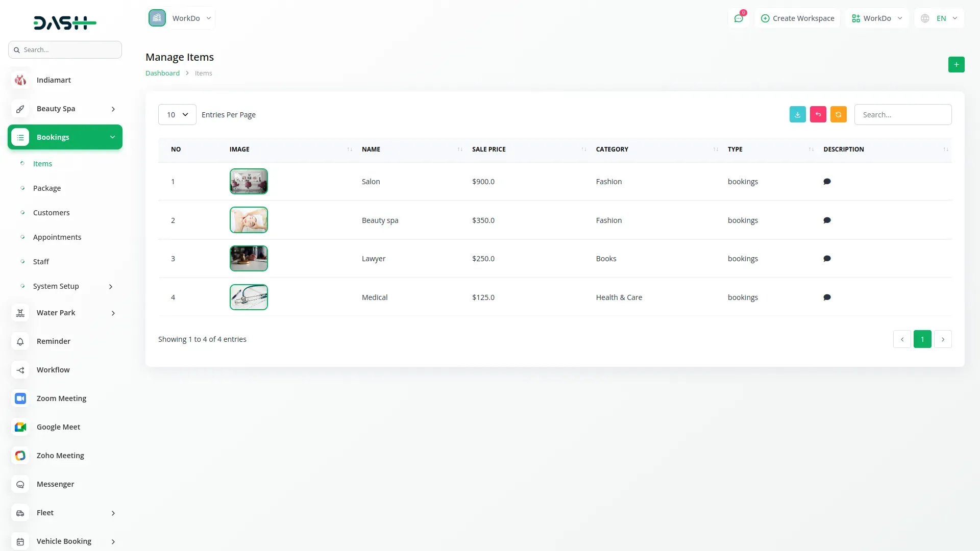This screenshot has width=980, height=551.
Task: Select Customers in the Bookings submenu
Action: tap(51, 213)
